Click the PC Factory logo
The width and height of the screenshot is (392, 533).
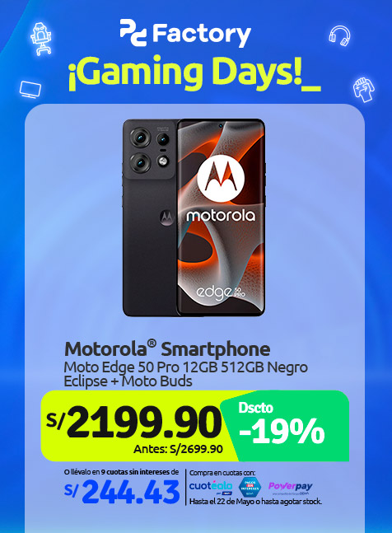point(185,33)
